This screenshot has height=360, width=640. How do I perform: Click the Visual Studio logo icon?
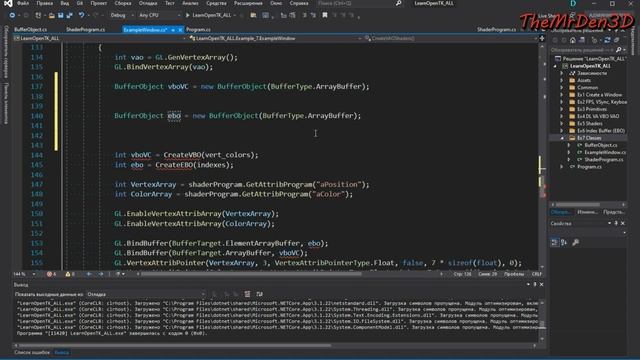(7, 3)
